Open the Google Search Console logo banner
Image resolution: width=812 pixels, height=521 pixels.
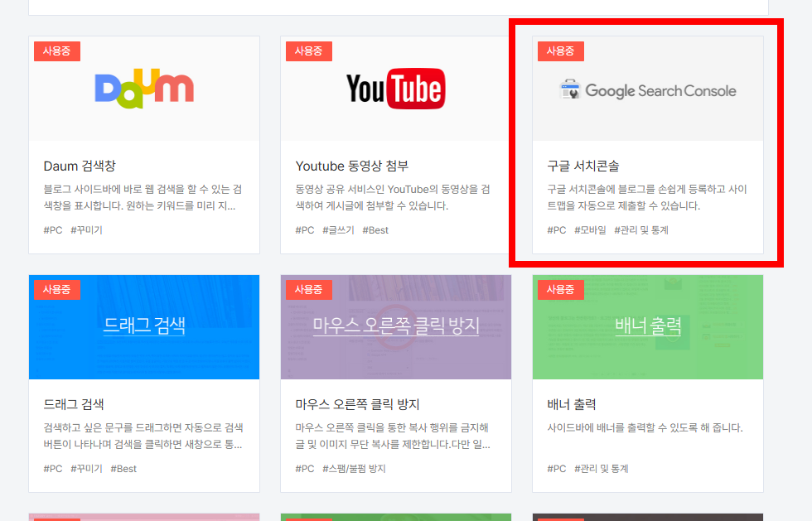point(648,89)
